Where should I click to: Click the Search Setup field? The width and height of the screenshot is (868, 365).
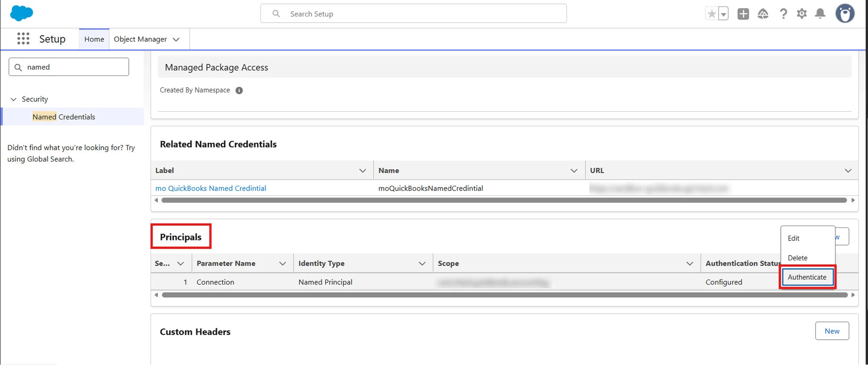coord(414,13)
